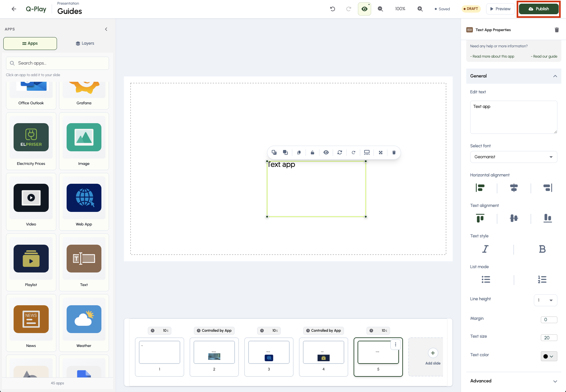This screenshot has width=566, height=392.
Task: Align text to bottom
Action: pyautogui.click(x=548, y=218)
